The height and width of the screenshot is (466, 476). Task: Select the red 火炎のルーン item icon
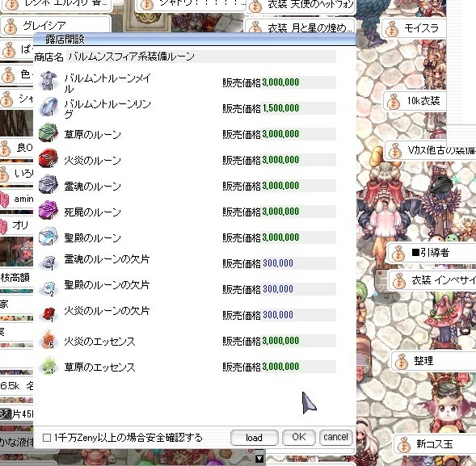48,158
